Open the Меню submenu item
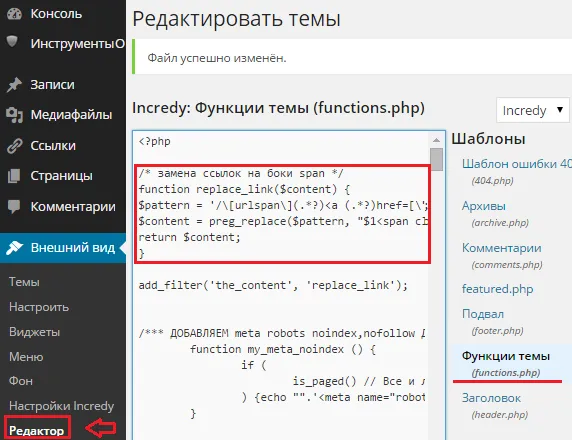Image resolution: width=572 pixels, height=440 pixels. pos(26,356)
